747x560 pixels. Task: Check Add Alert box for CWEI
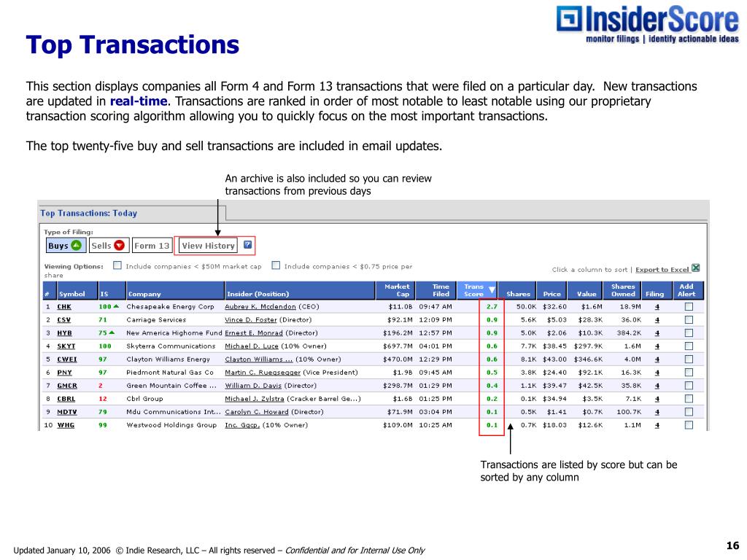[689, 359]
